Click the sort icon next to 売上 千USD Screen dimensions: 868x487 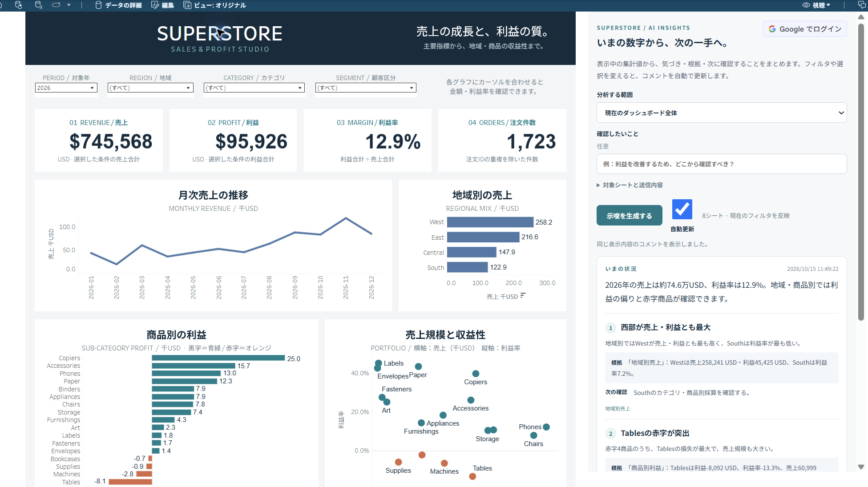(x=523, y=295)
